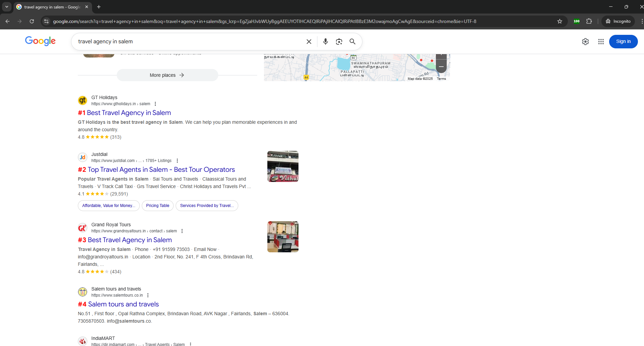Expand options menu for Justdial result
This screenshot has width=644, height=346.
coord(177,161)
